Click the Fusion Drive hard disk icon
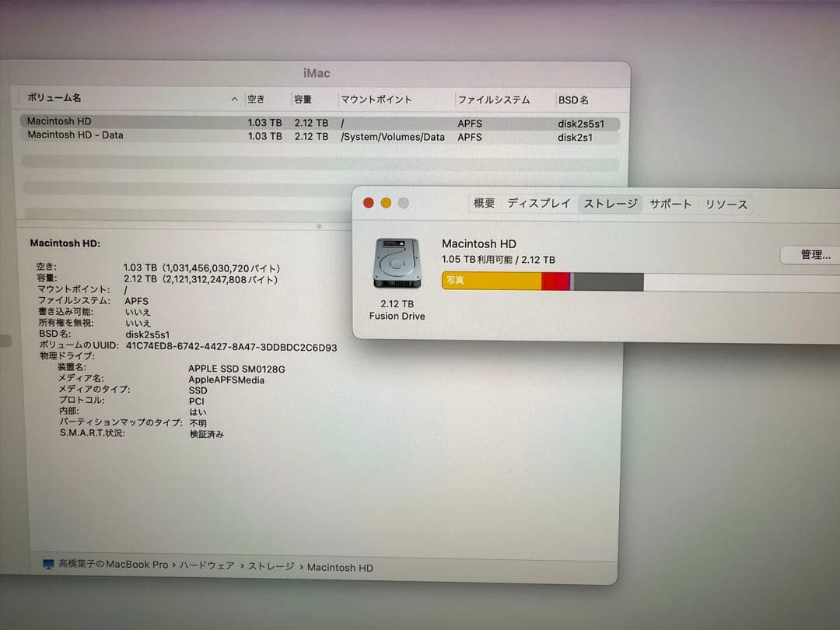This screenshot has height=630, width=840. pyautogui.click(x=395, y=263)
